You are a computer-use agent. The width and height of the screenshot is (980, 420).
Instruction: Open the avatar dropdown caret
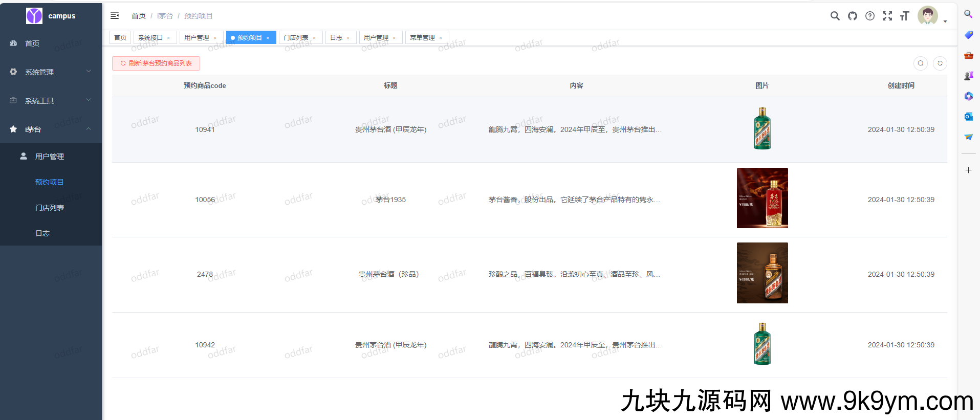[945, 21]
